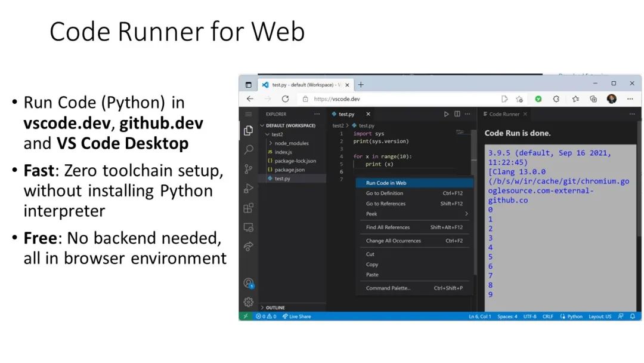Click the remote indicator in status bar
Image resolution: width=644 pixels, height=363 pixels.
coord(246,316)
